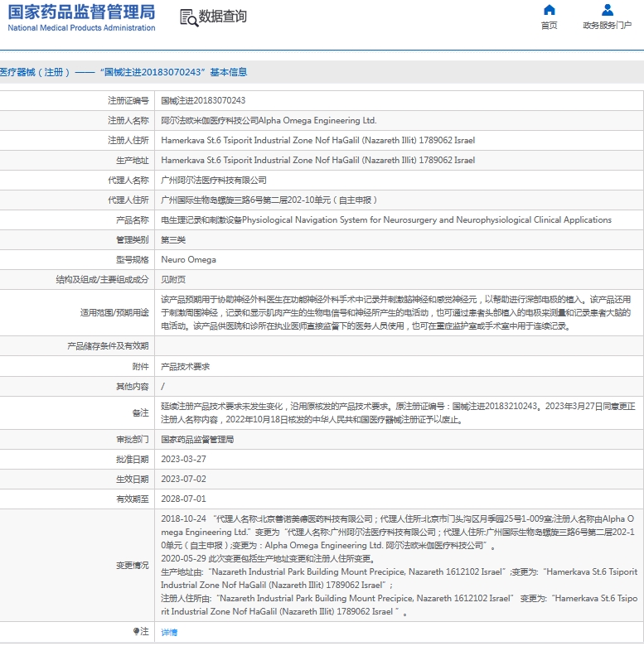Click model value Neuro Omega
The image size is (644, 646).
[x=188, y=260]
